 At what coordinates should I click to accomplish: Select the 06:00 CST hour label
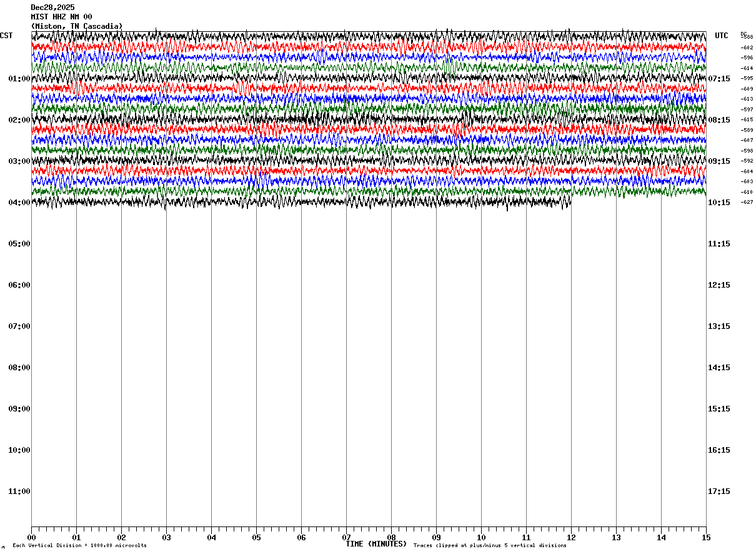click(x=19, y=285)
